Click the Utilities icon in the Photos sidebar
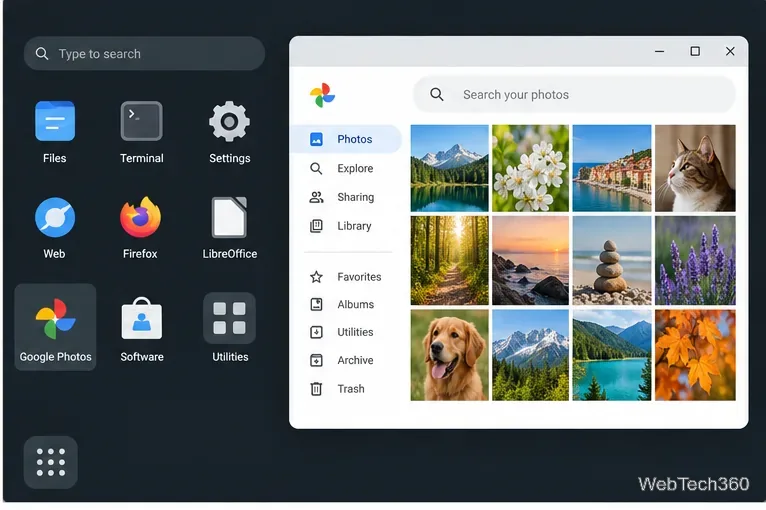This screenshot has height=510, width=766. point(316,332)
